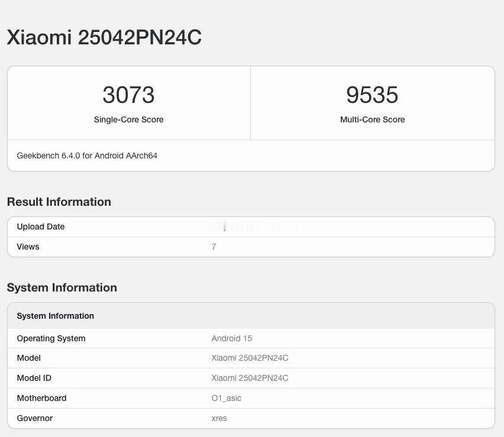Viewport: 504px width, 437px height.
Task: Select the multi-core score 9535
Action: [372, 95]
